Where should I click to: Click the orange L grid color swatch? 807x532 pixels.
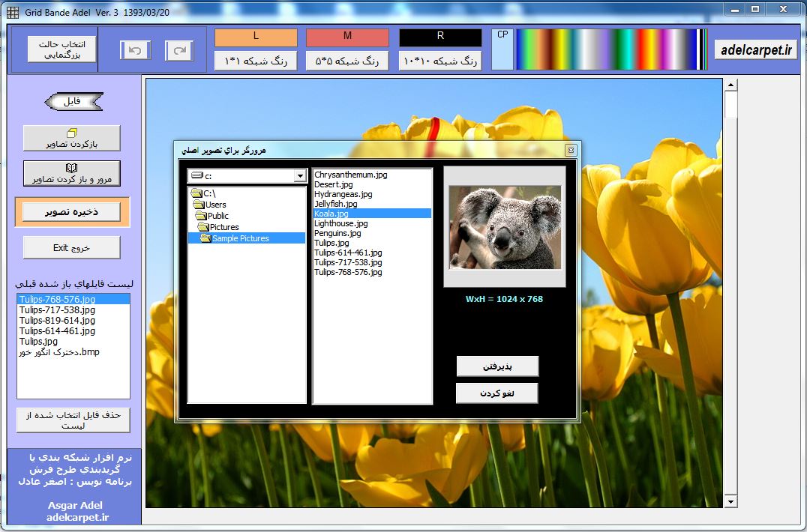[256, 37]
